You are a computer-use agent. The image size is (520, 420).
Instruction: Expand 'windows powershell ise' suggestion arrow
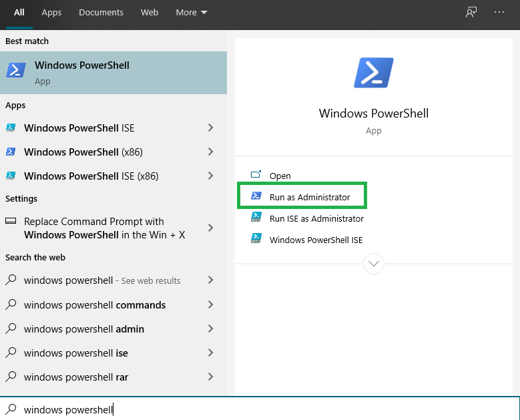[210, 353]
